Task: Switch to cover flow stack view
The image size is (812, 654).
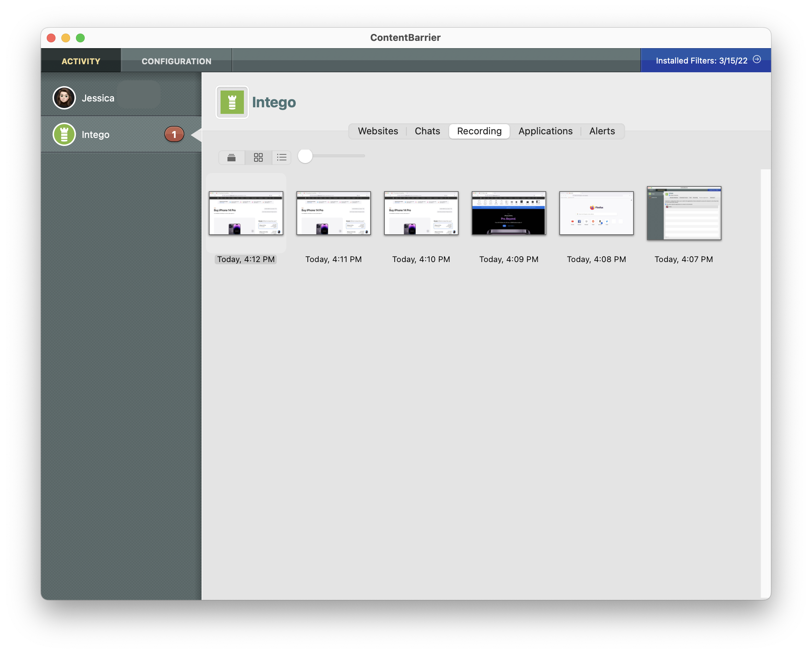Action: tap(231, 157)
